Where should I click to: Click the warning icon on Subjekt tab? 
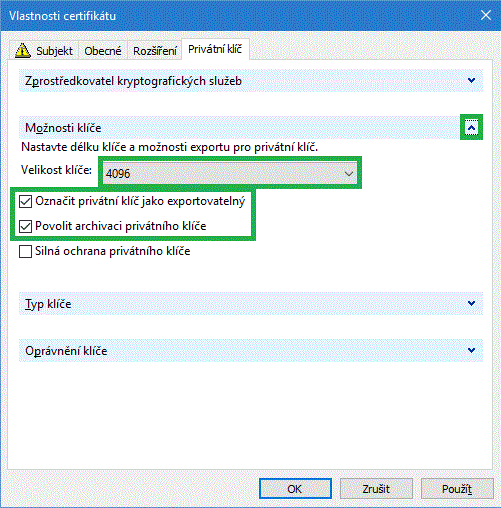[x=23, y=51]
